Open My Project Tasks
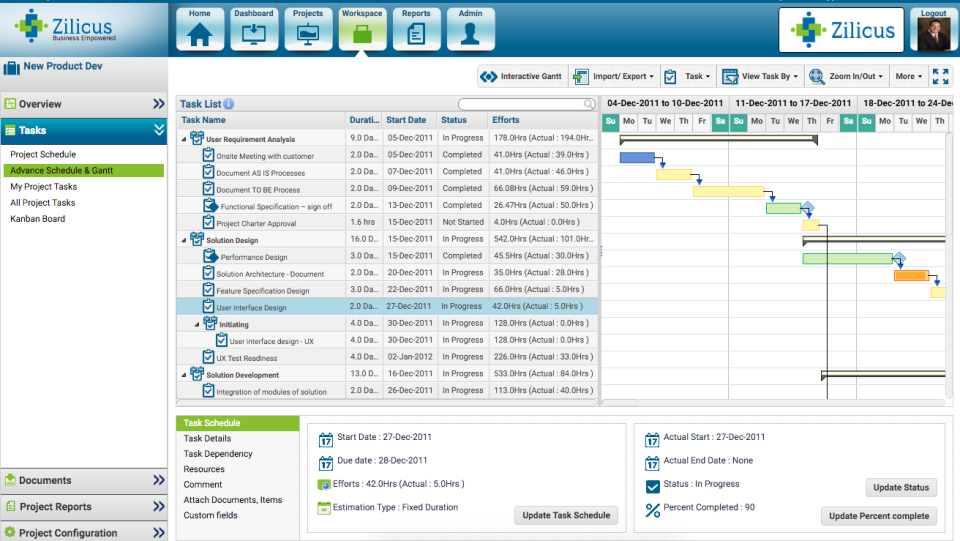Viewport: 960px width, 541px height. pos(43,187)
